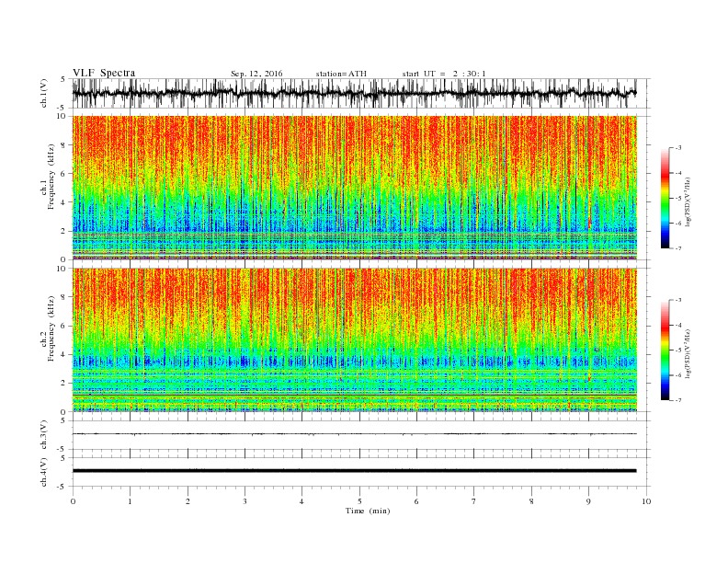Click the "start UT = 2:30:1" label
The image size is (728, 563).
[x=444, y=74]
